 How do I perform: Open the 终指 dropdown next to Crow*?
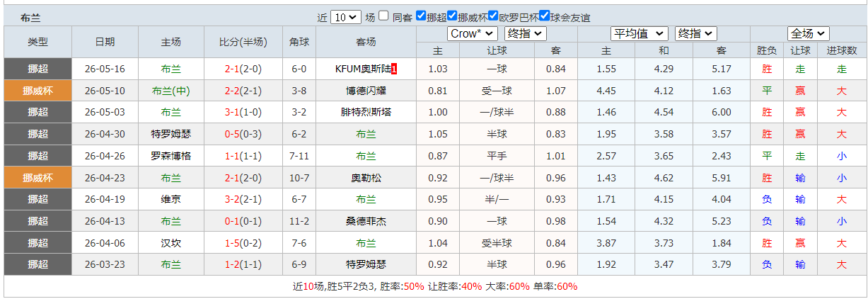526,33
